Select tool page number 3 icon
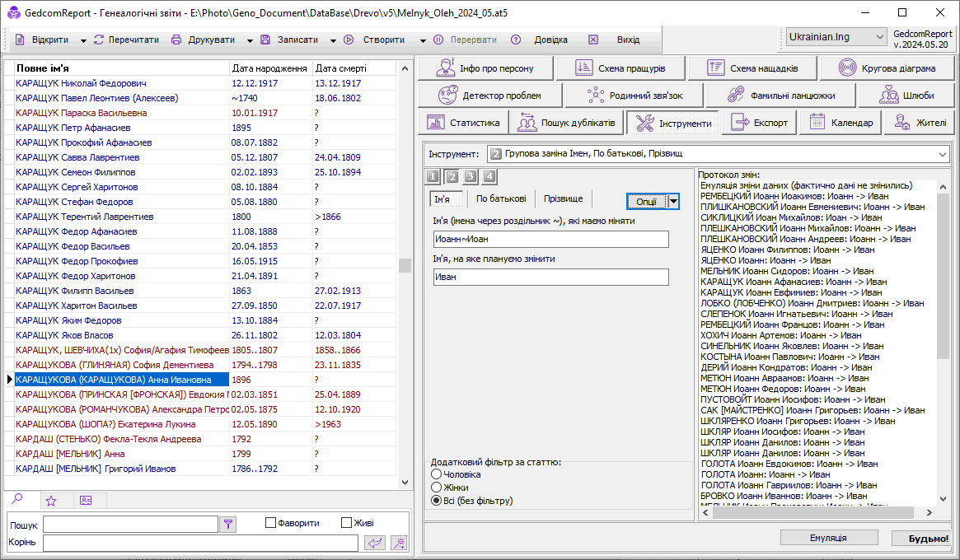960x560 pixels. [471, 176]
